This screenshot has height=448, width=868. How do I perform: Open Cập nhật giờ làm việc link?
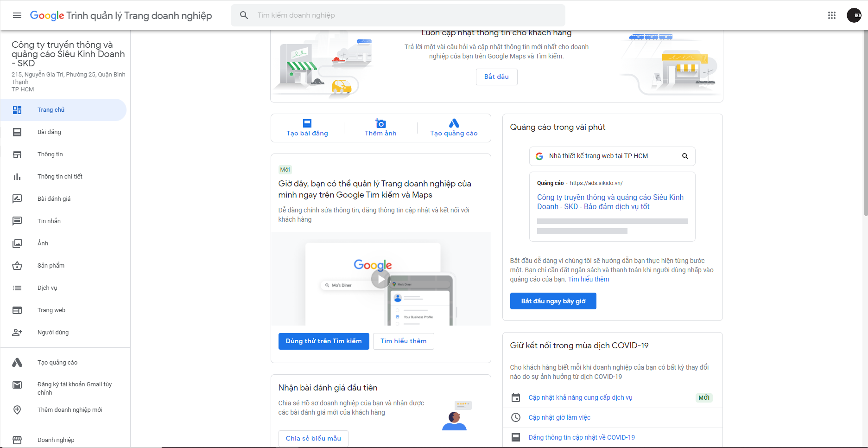(x=559, y=417)
